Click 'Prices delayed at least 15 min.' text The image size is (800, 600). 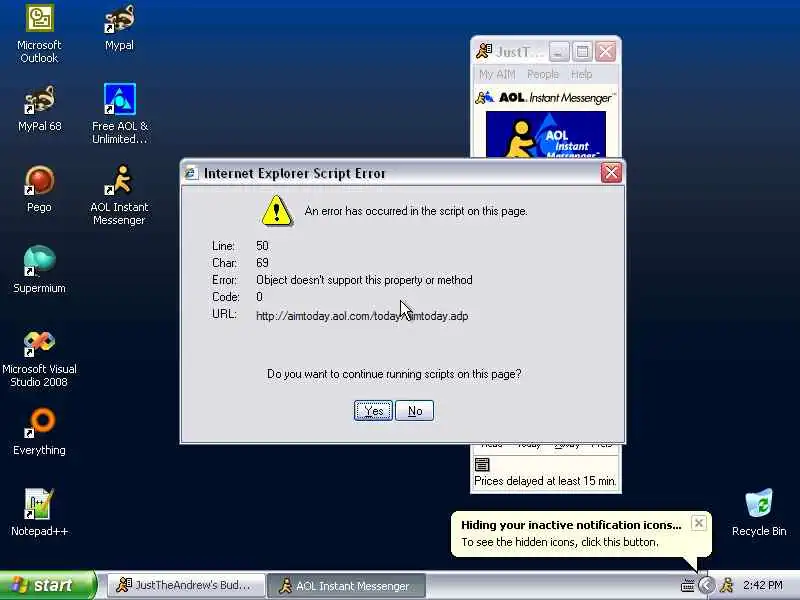pos(545,481)
